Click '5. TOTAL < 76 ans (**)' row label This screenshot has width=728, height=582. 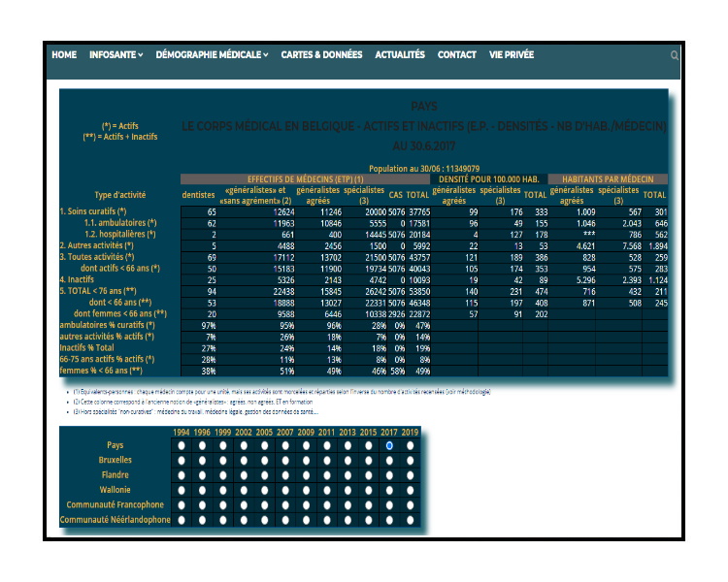pyautogui.click(x=98, y=291)
